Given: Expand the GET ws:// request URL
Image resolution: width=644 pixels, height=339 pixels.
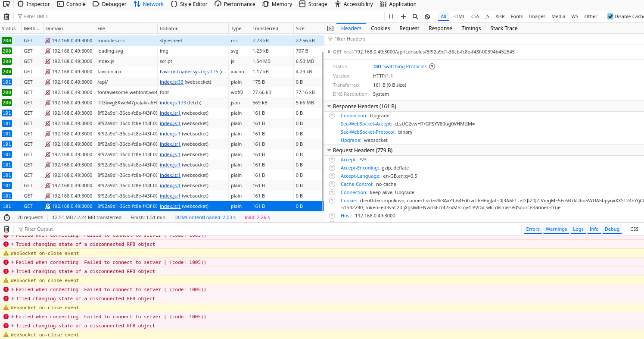Looking at the screenshot, I should click(x=330, y=52).
